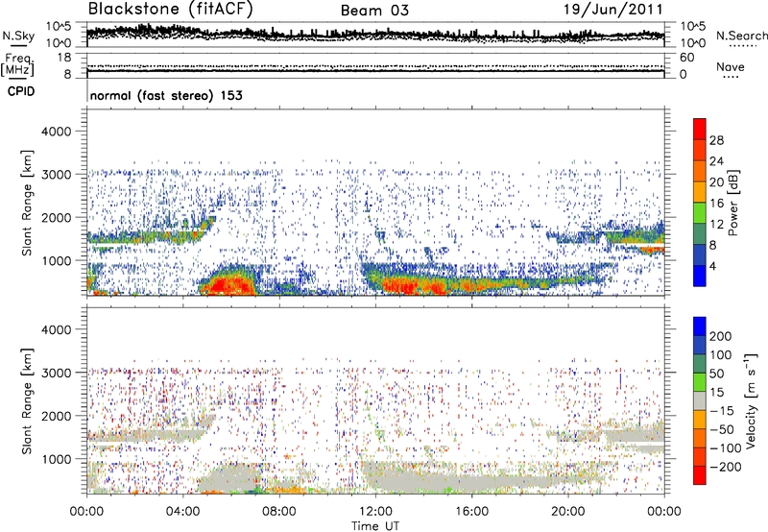
Task: Click '200' on the velocity colorbar
Action: (720, 336)
